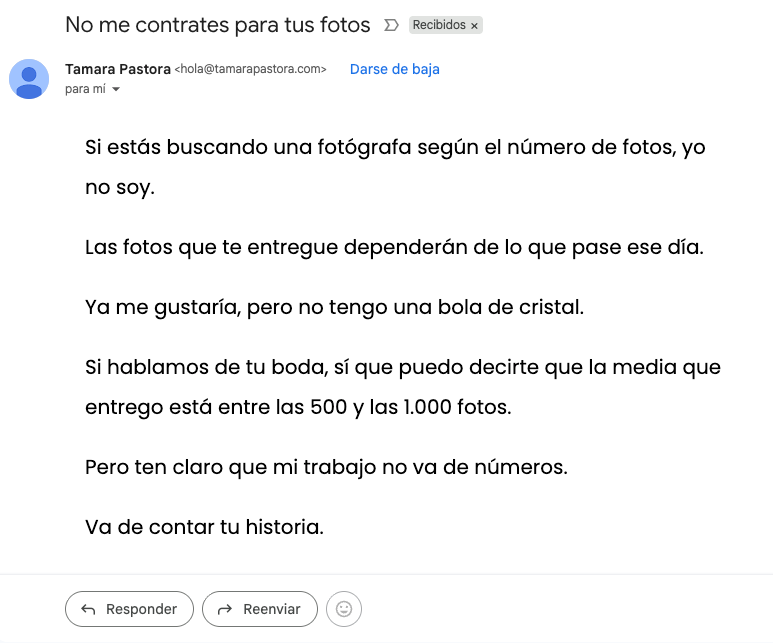
Task: Click the para mí recipient text
Action: 85,89
